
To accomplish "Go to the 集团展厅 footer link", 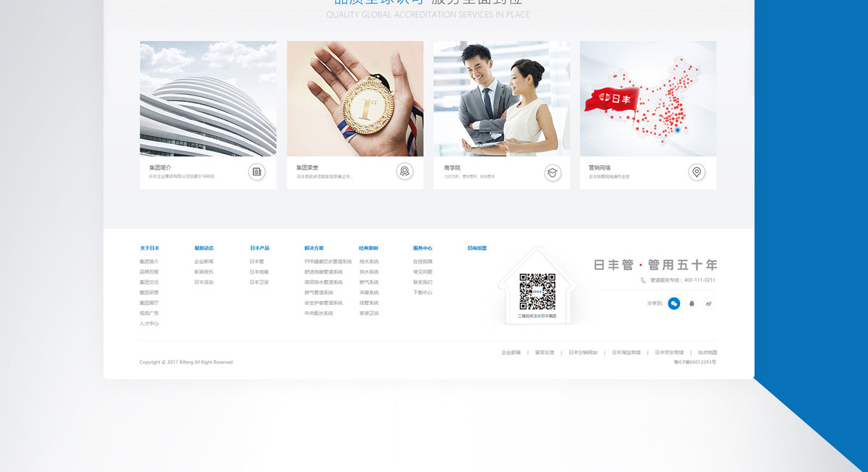I will coord(149,303).
